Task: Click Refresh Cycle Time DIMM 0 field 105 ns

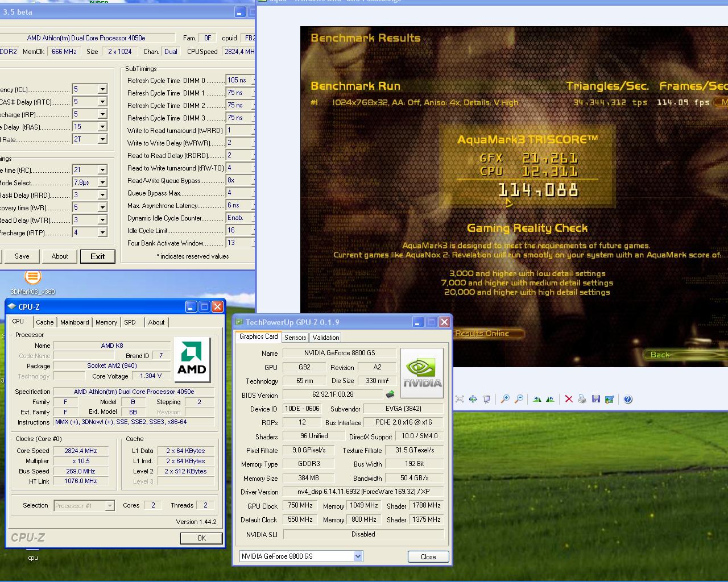Action: [x=239, y=80]
